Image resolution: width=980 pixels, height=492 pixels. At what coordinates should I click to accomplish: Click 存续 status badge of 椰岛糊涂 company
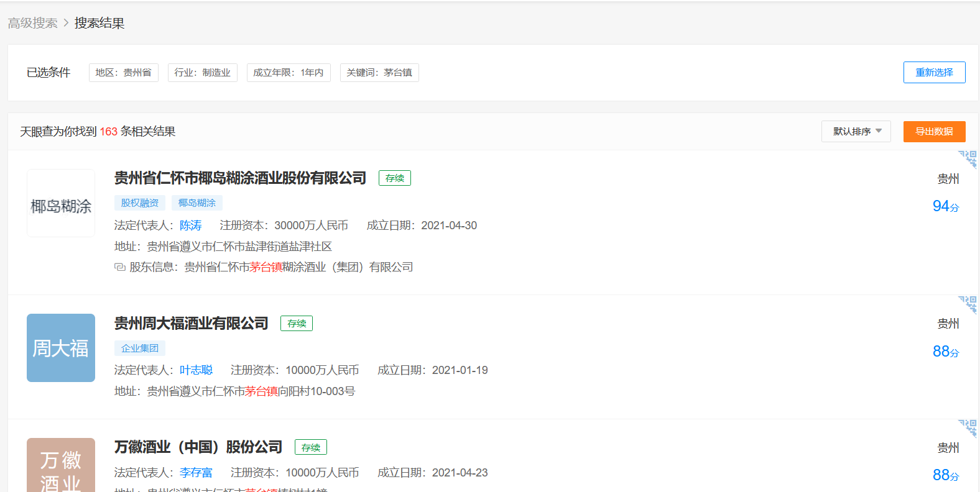coord(395,178)
